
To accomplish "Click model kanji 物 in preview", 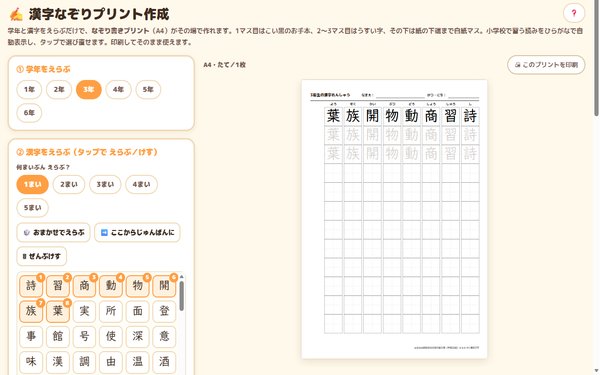I will point(392,116).
